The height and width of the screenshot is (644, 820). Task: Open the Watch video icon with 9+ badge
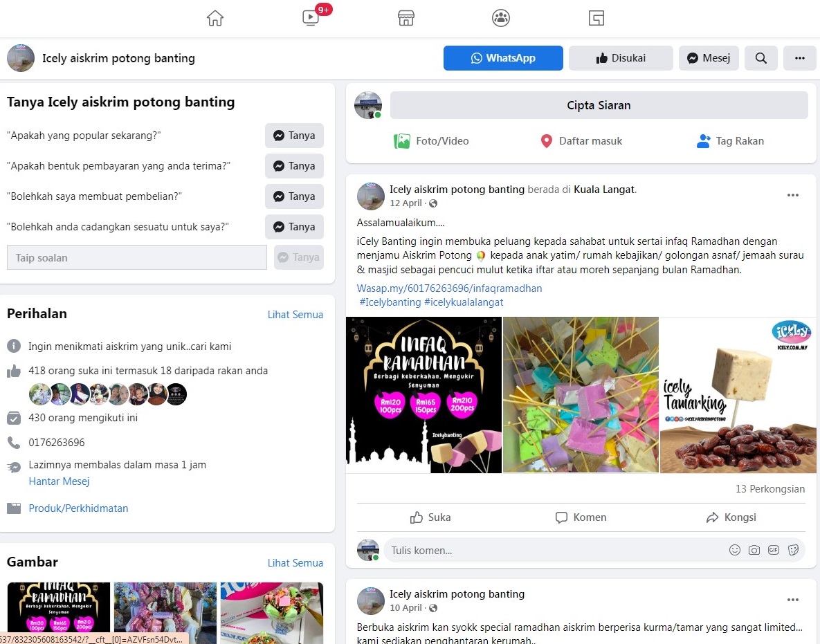point(311,17)
